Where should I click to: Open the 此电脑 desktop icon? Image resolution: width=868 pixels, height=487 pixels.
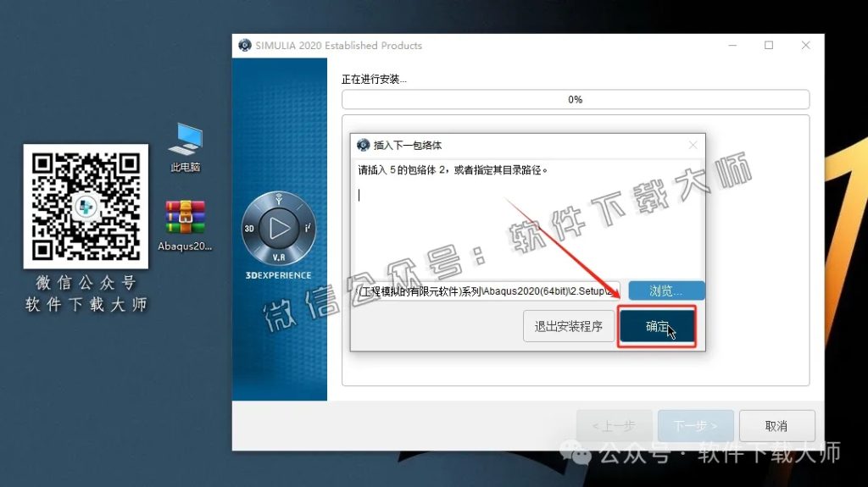click(x=186, y=147)
